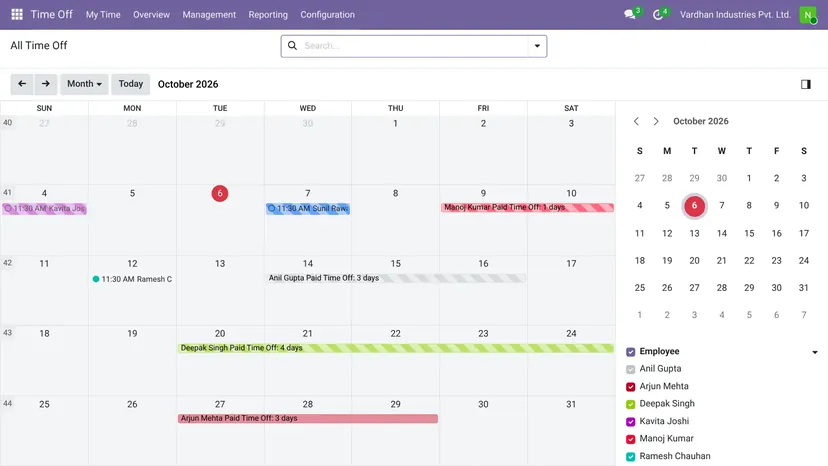Select day 15 in the mini calendar
This screenshot has width=828, height=466.
[x=749, y=233]
